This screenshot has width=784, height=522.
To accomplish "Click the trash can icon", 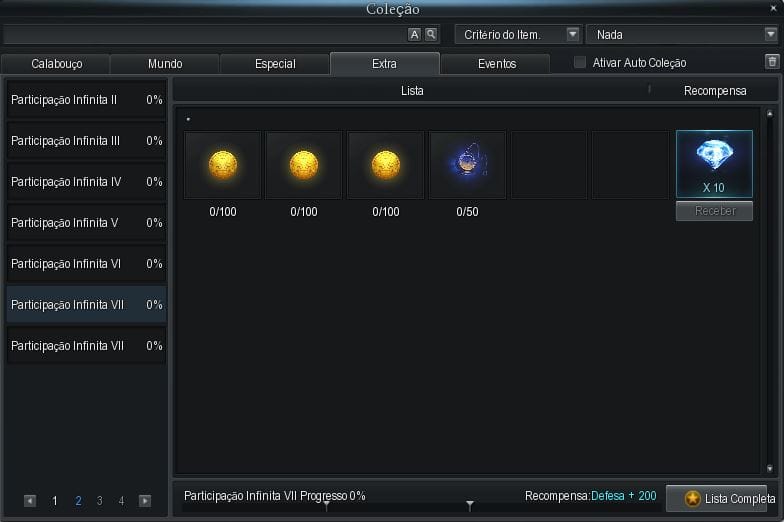I will pos(771,62).
